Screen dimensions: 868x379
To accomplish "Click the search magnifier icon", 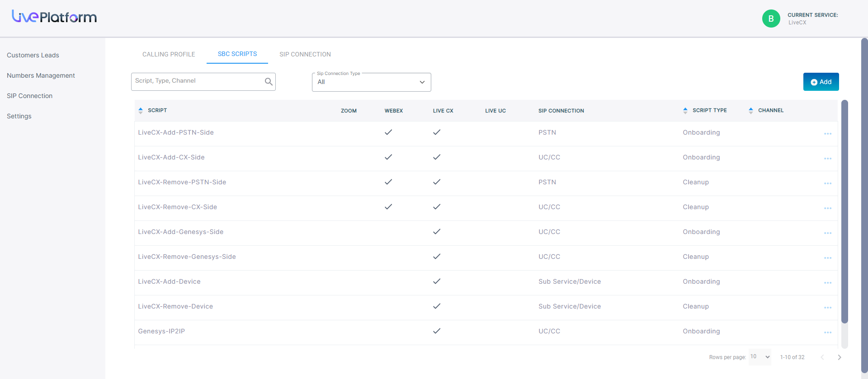I will point(269,82).
